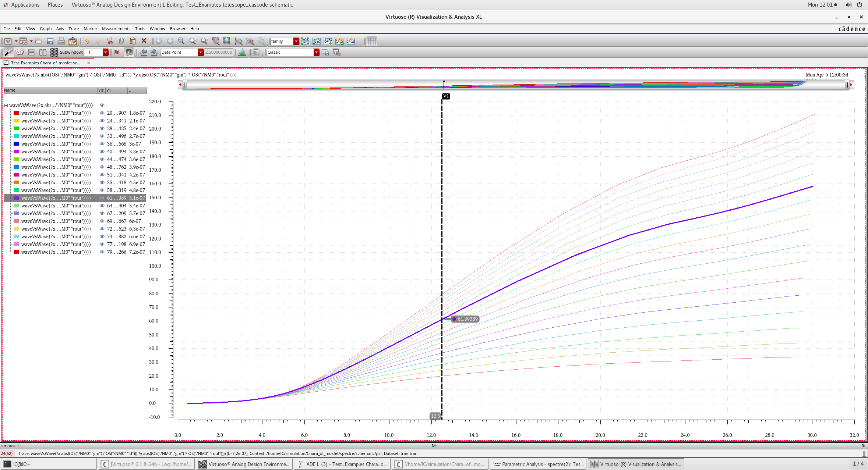Zoom in on the graph
868x470 pixels.
pyautogui.click(x=193, y=41)
